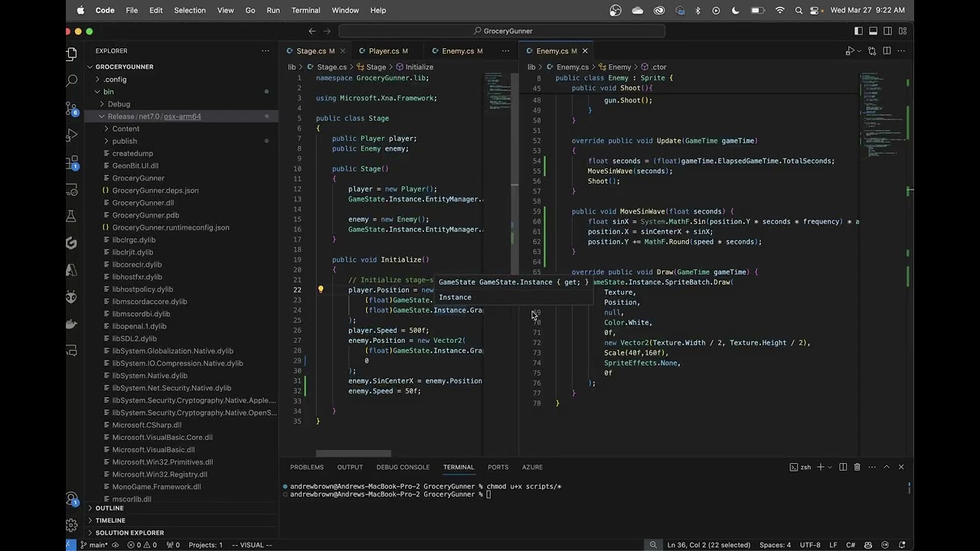980x551 pixels.
Task: Open the Extensions view
Action: (71, 162)
